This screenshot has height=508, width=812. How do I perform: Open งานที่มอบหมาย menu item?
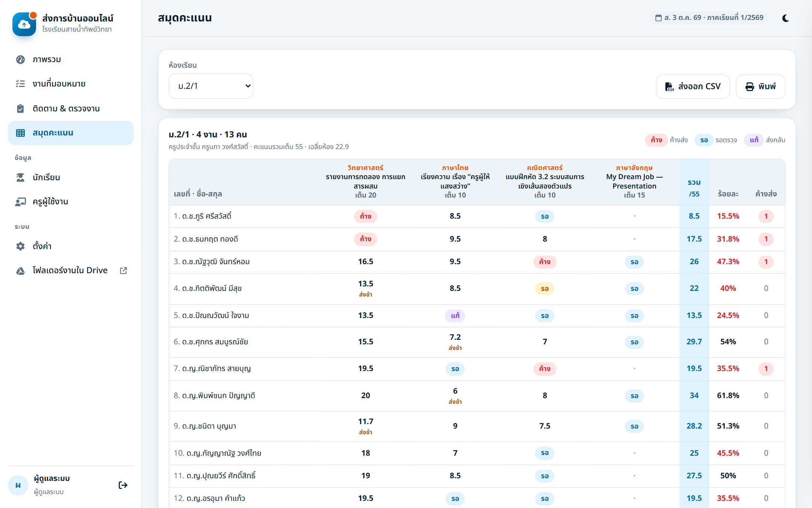(x=71, y=84)
